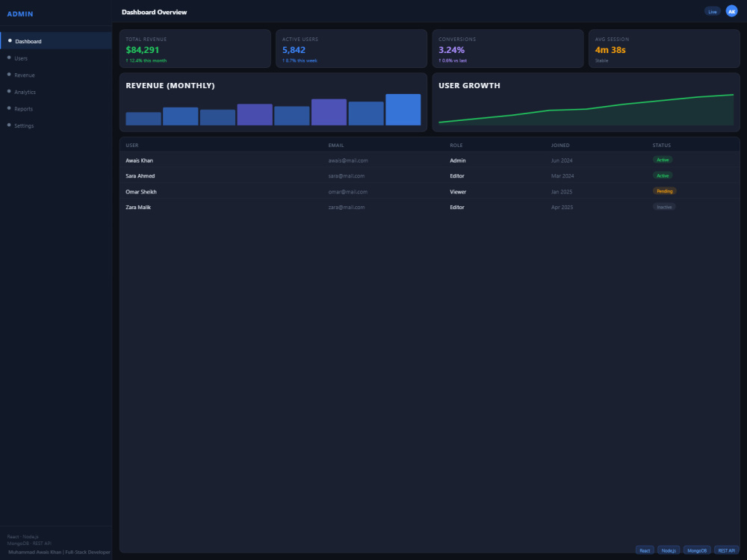Click the USER column header
This screenshot has width=747, height=560.
(132, 146)
